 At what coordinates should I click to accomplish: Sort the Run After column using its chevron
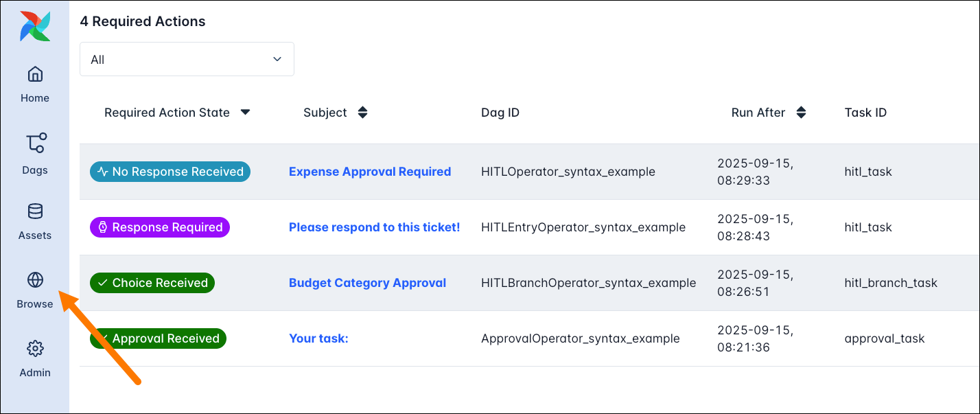pyautogui.click(x=801, y=112)
